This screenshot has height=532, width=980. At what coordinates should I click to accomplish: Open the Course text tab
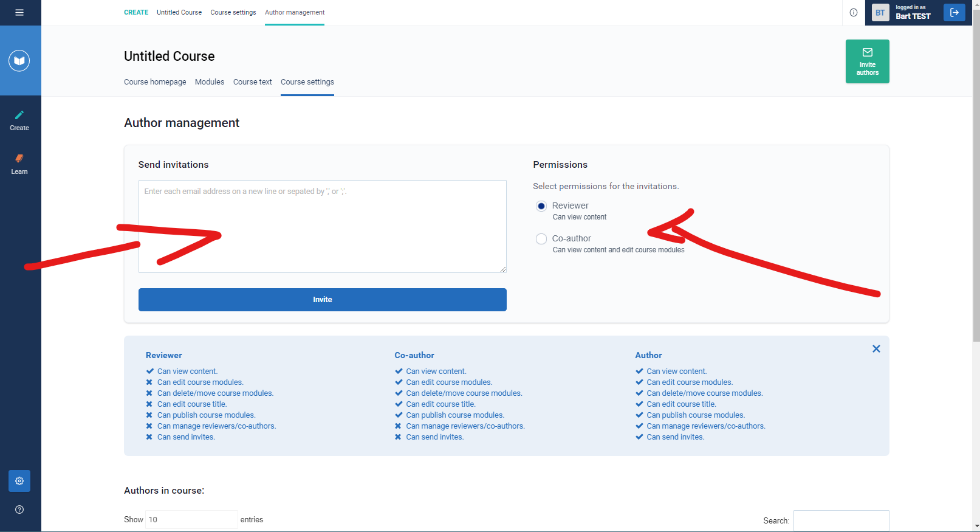coord(253,82)
